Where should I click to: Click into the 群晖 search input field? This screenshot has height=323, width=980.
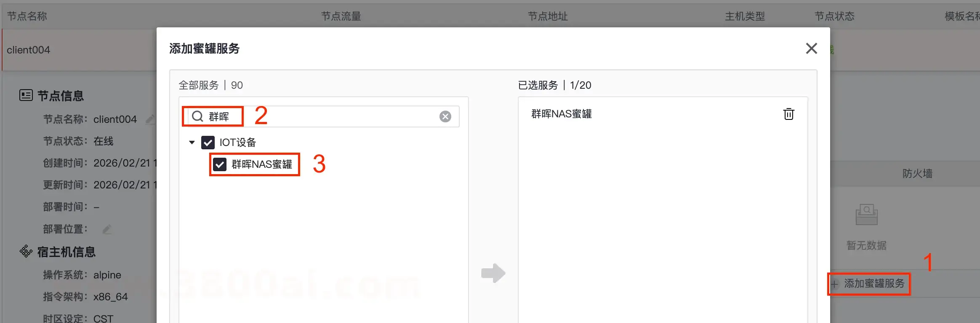320,116
